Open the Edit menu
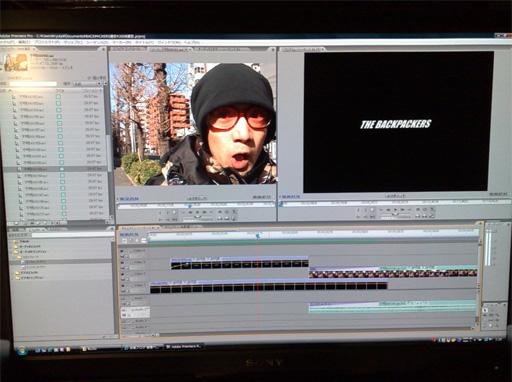The height and width of the screenshot is (382, 512). pos(25,43)
